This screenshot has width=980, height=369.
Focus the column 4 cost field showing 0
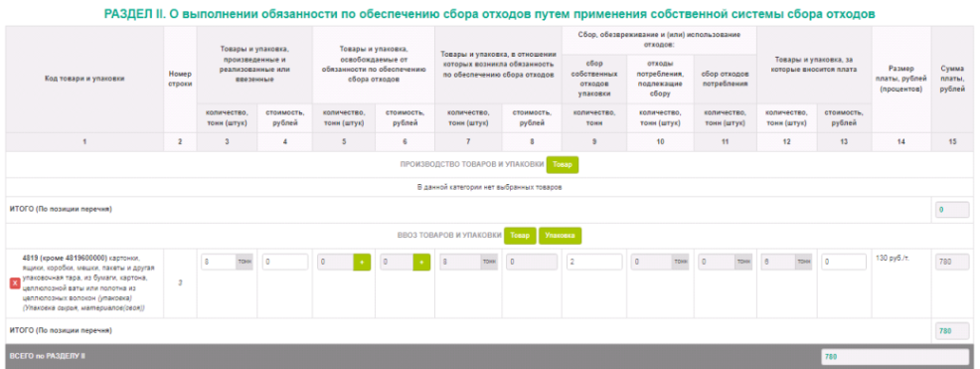[x=285, y=262]
